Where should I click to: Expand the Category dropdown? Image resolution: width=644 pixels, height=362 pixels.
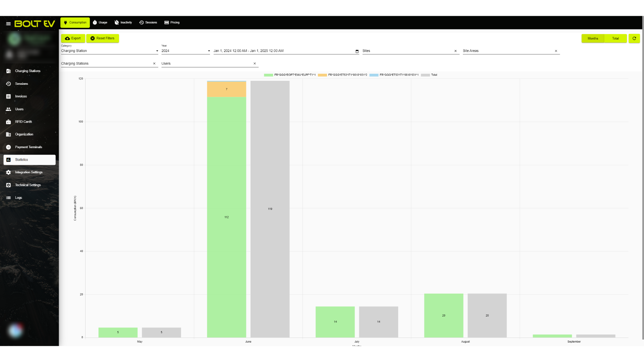(109, 51)
